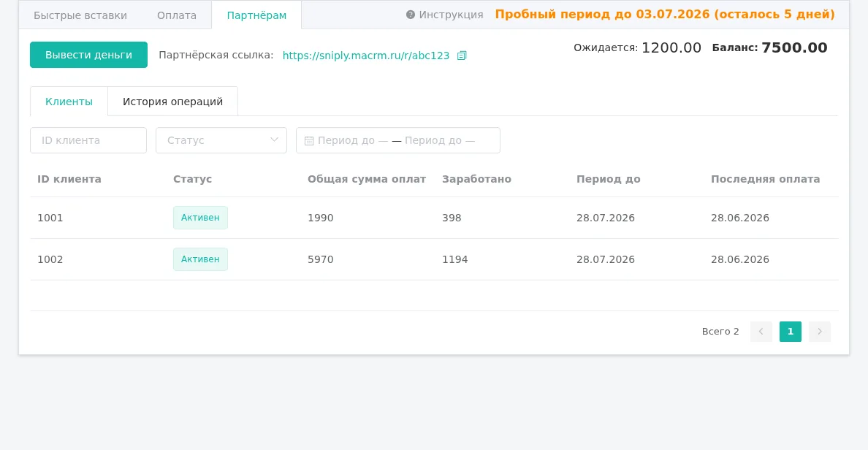Screen dimensions: 868x450
Task: Click the Статус column header
Action: pos(193,179)
